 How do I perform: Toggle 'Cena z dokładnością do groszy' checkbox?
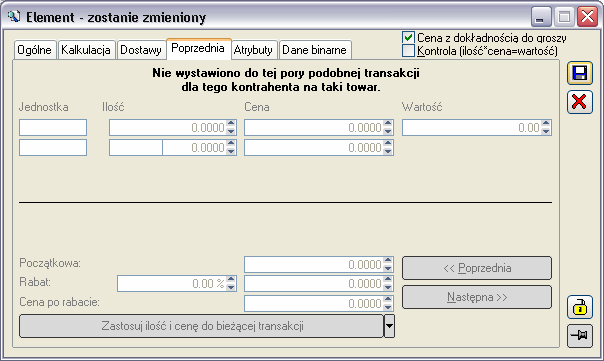[x=408, y=38]
